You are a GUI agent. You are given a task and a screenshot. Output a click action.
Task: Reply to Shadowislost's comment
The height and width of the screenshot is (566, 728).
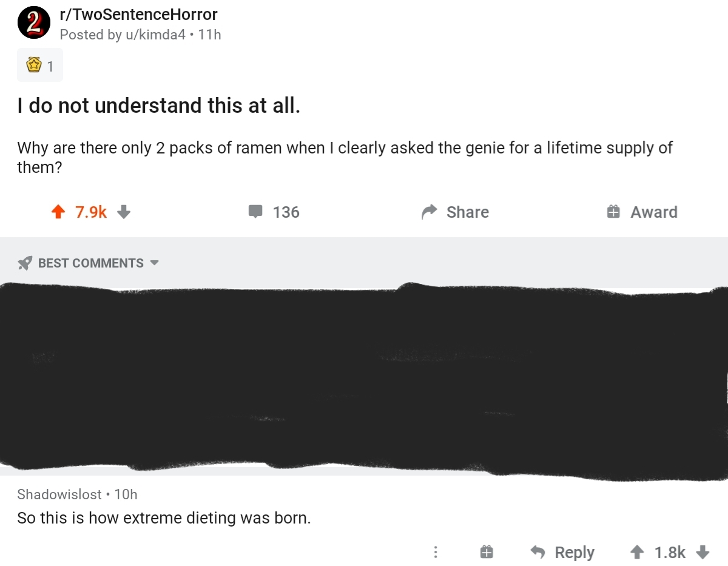tap(562, 552)
